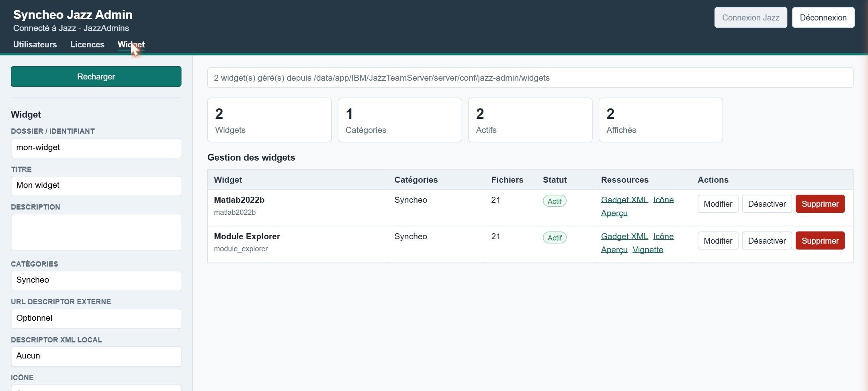The width and height of the screenshot is (868, 391).
Task: Click the Syncheo Jazz Admin title
Action: (x=73, y=15)
